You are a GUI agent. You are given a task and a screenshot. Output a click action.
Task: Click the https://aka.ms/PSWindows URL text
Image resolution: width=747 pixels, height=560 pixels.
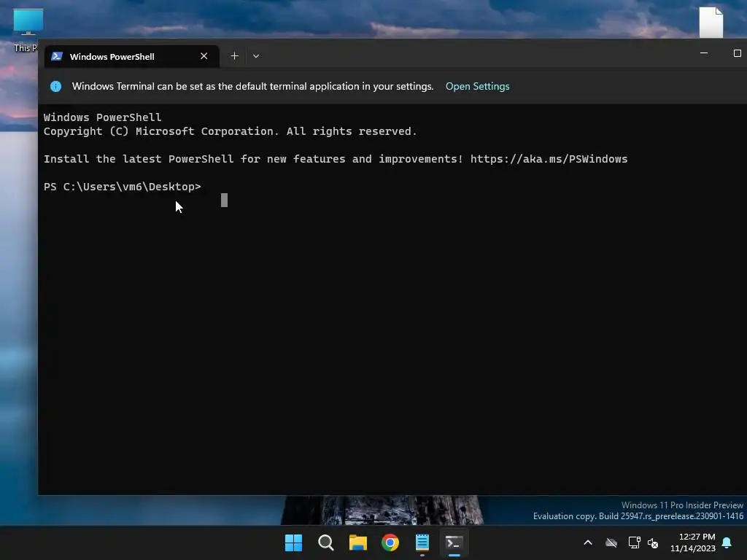click(x=549, y=159)
